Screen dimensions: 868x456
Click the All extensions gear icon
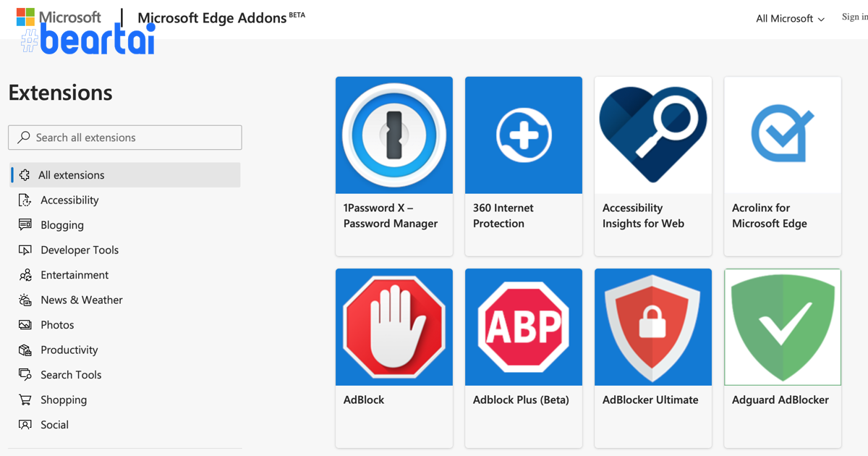click(25, 174)
